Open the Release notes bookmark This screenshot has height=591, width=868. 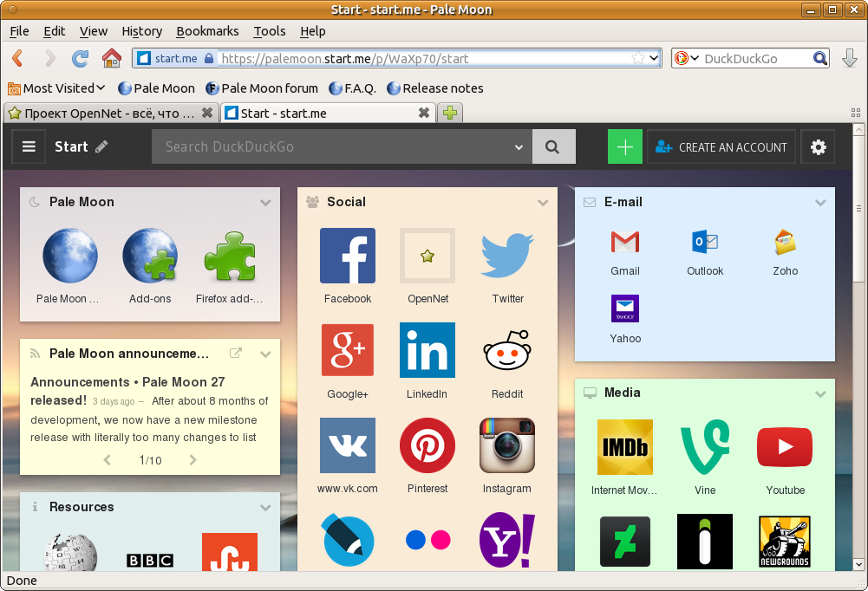(x=435, y=88)
